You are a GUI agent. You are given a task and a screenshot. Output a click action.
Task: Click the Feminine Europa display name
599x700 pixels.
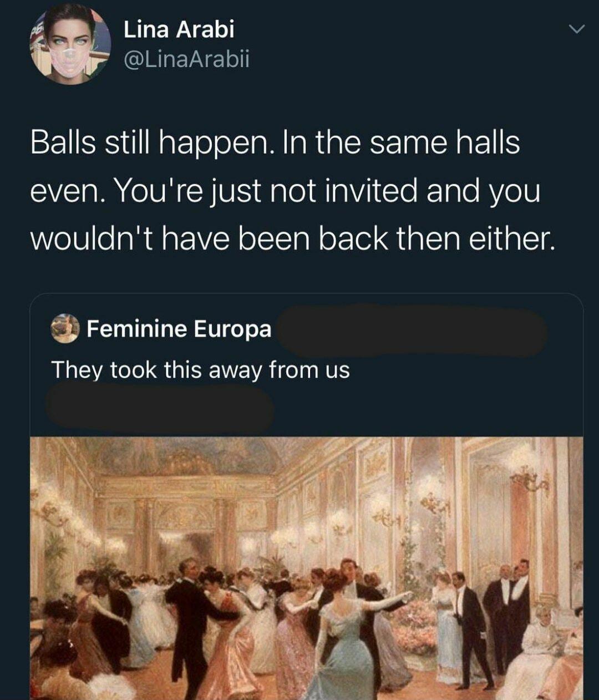[179, 329]
